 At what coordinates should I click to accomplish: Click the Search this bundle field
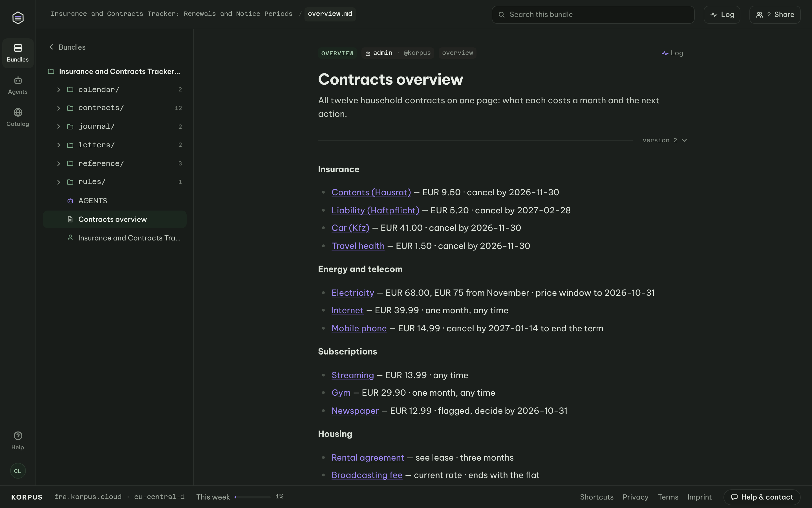(593, 14)
